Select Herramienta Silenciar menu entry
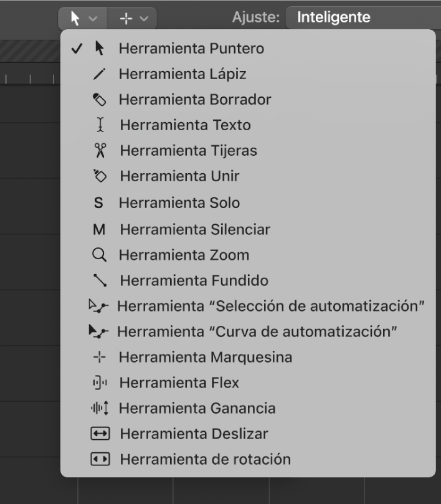The height and width of the screenshot is (504, 441). coord(194,229)
